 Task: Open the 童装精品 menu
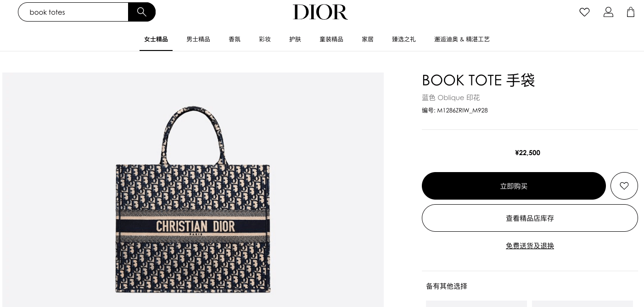click(331, 39)
